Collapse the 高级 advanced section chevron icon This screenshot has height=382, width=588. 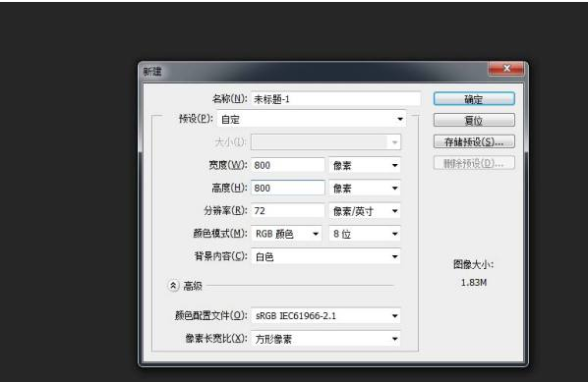pos(173,286)
